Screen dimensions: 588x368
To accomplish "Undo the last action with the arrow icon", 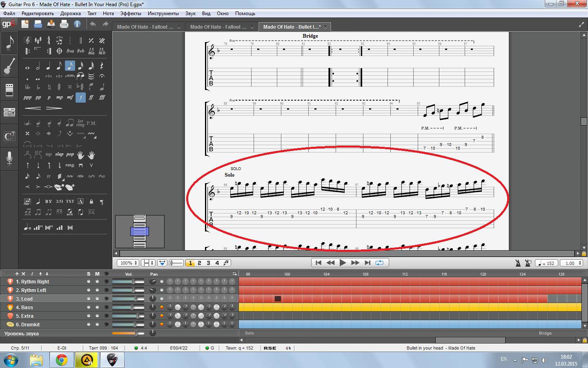I will (x=93, y=24).
